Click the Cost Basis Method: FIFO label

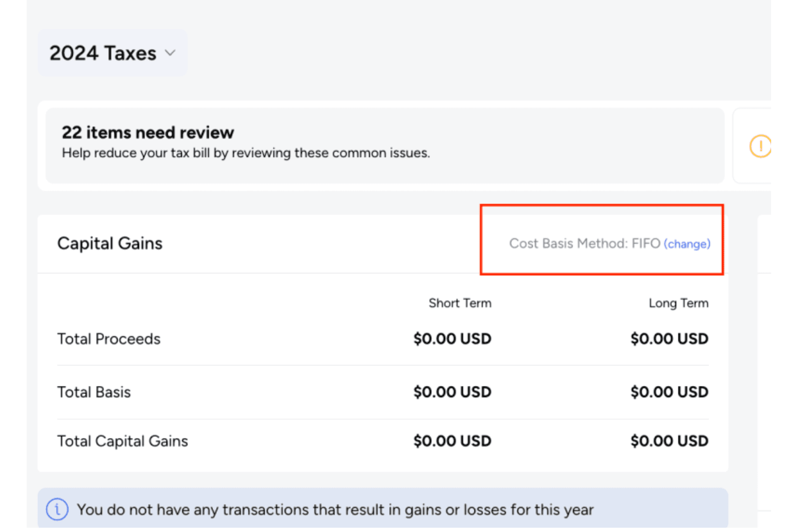pyautogui.click(x=585, y=244)
